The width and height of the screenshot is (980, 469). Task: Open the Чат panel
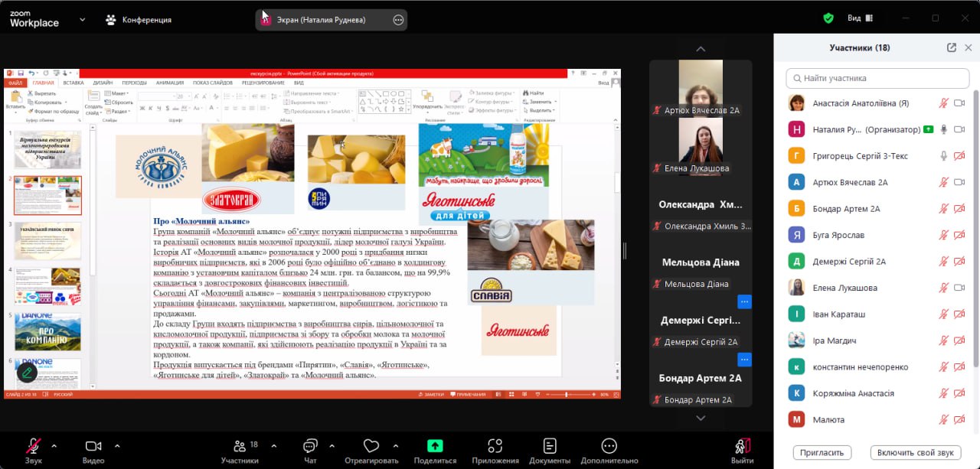pyautogui.click(x=310, y=451)
